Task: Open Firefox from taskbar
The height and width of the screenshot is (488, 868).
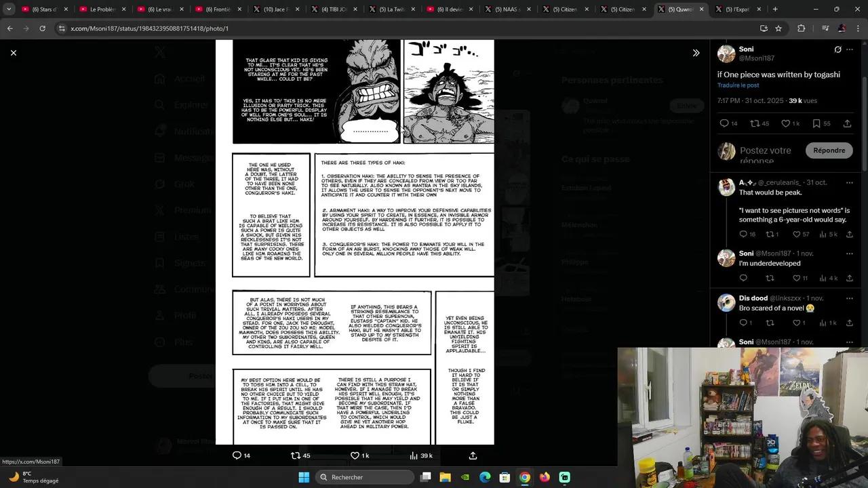Action: pyautogui.click(x=545, y=477)
